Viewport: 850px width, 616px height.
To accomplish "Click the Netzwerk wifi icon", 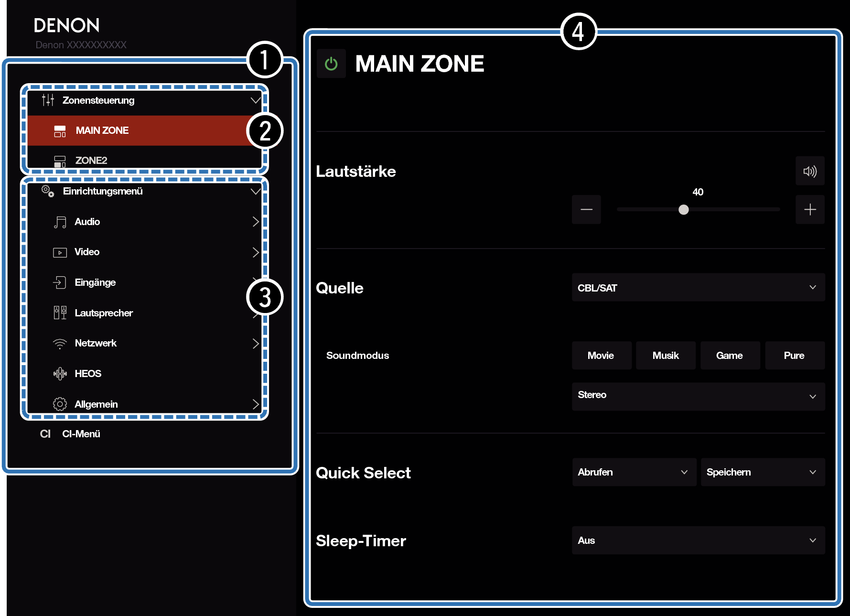I will (60, 344).
